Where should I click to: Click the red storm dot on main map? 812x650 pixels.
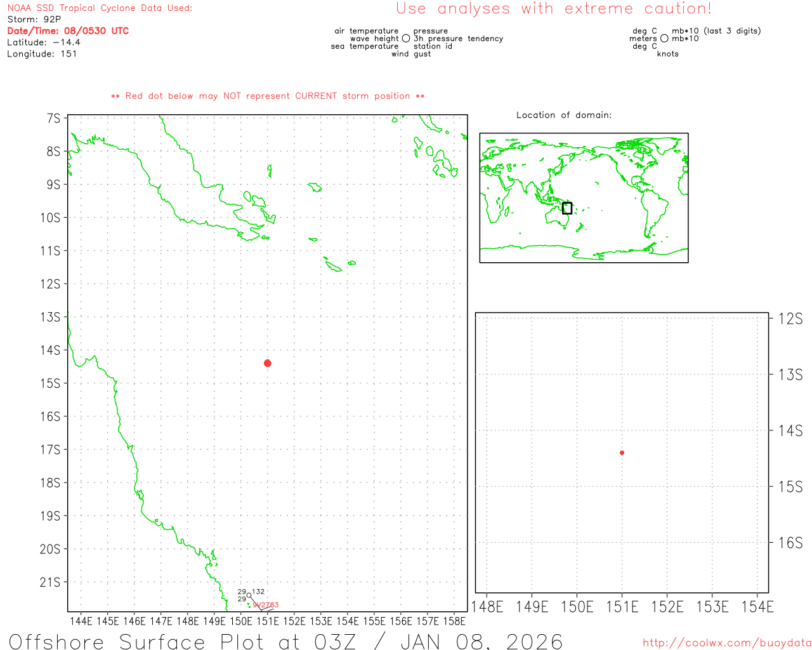[268, 363]
